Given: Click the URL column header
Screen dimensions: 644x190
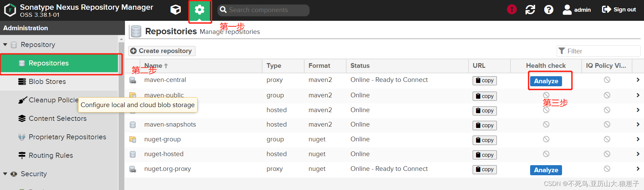Looking at the screenshot, I should [x=489, y=66].
